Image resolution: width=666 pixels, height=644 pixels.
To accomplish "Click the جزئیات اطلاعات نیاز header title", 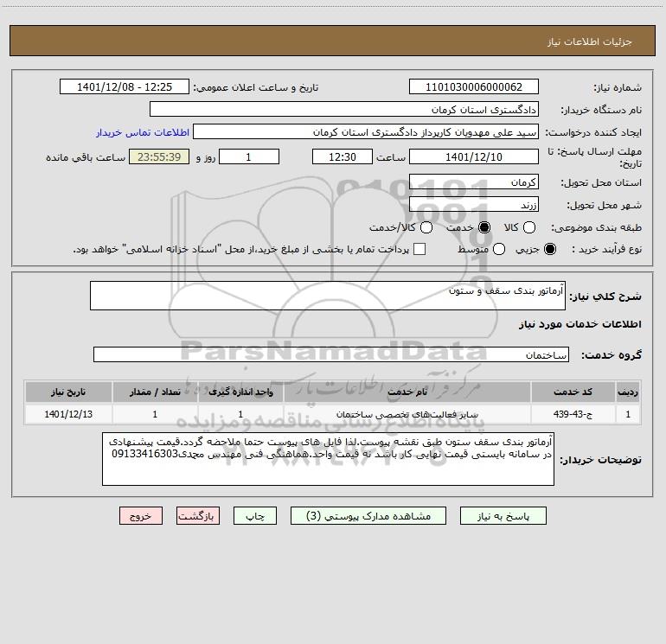I will pyautogui.click(x=590, y=41).
